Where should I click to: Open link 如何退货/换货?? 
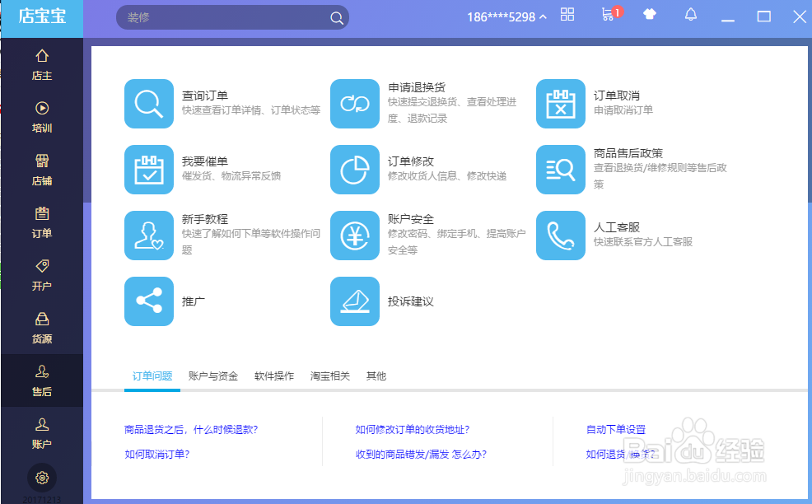click(620, 455)
